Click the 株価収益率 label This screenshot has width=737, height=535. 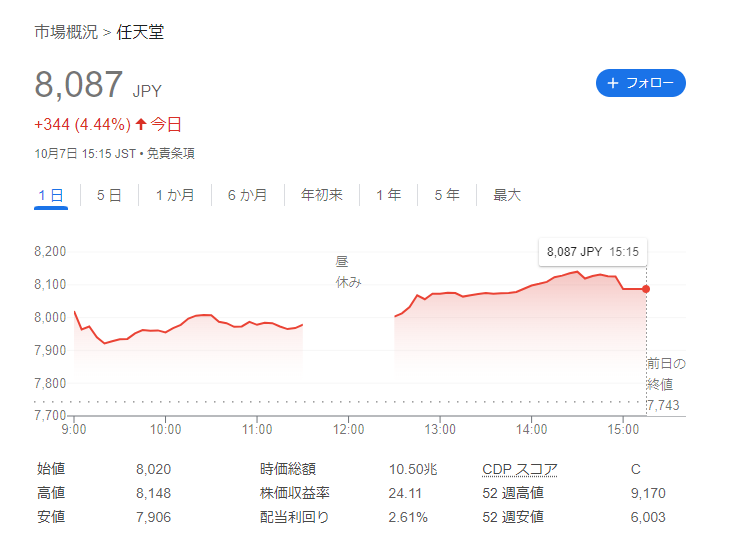click(x=295, y=493)
